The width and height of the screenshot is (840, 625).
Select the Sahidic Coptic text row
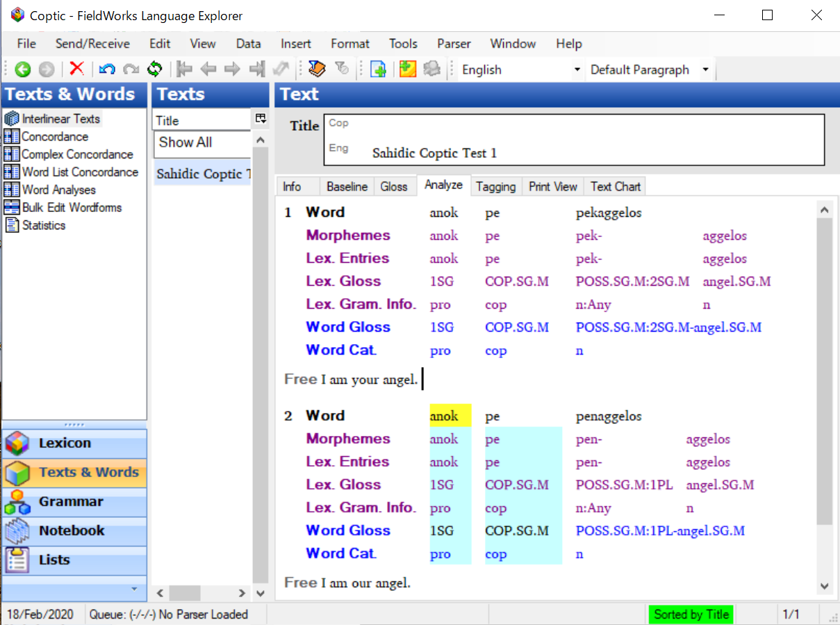[x=201, y=174]
